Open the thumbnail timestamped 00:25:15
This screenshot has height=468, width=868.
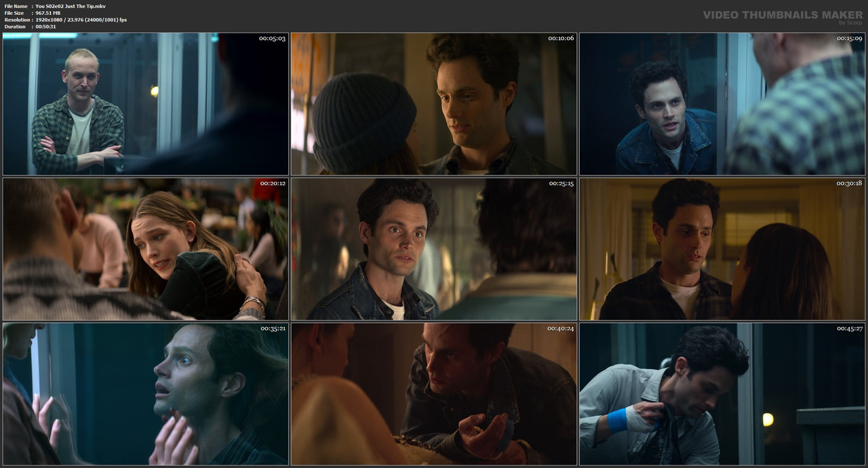pos(434,249)
